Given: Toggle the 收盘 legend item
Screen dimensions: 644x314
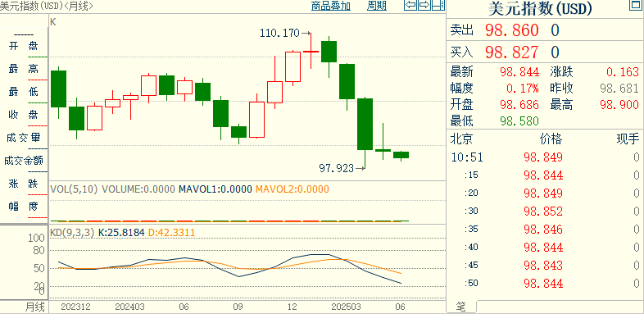Looking at the screenshot, I should [x=24, y=115].
